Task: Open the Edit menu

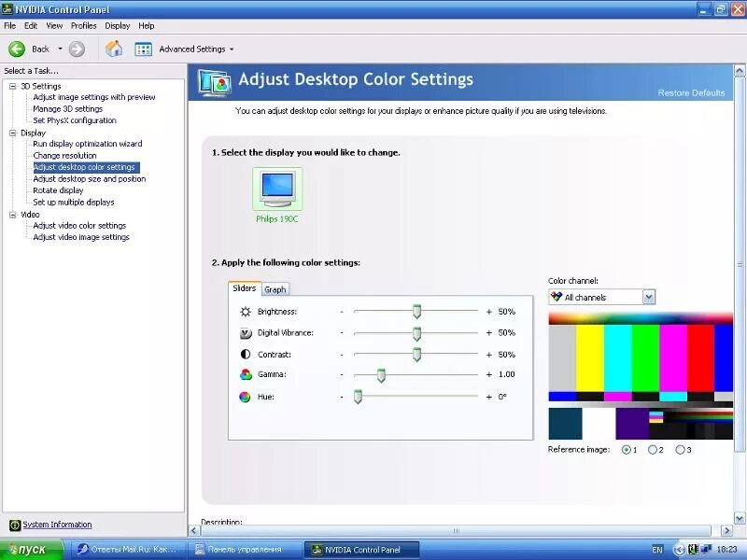Action: tap(31, 26)
